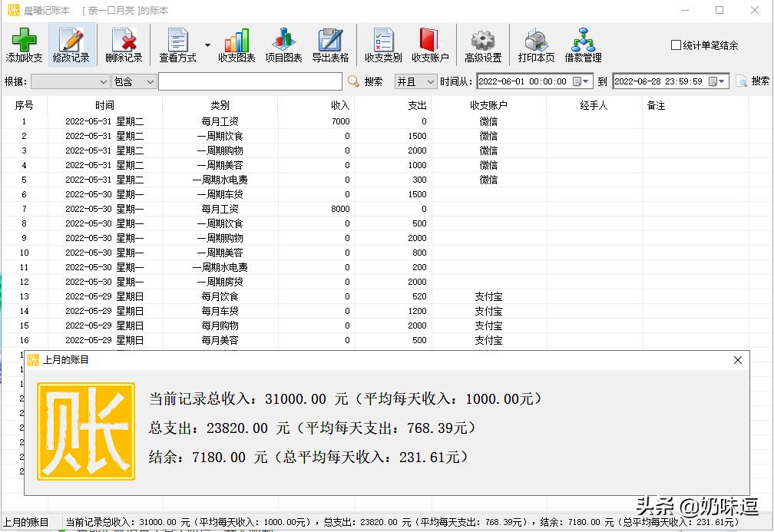This screenshot has height=532, width=774.
Task: Close the 上月的账目 summary dialog
Action: point(738,360)
